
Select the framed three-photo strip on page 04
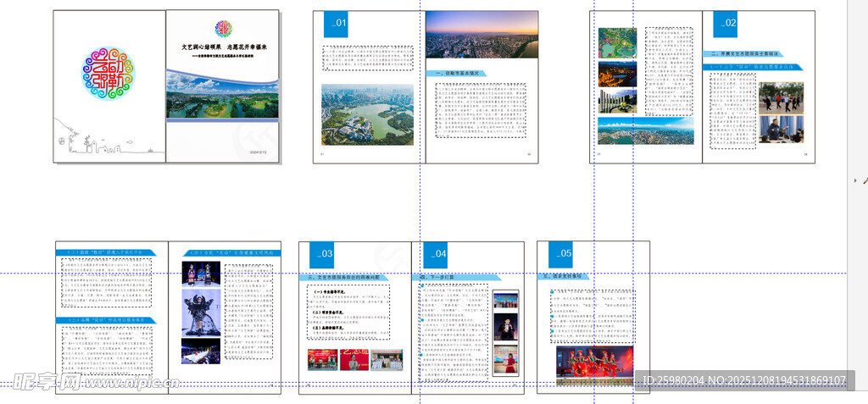pos(506,334)
